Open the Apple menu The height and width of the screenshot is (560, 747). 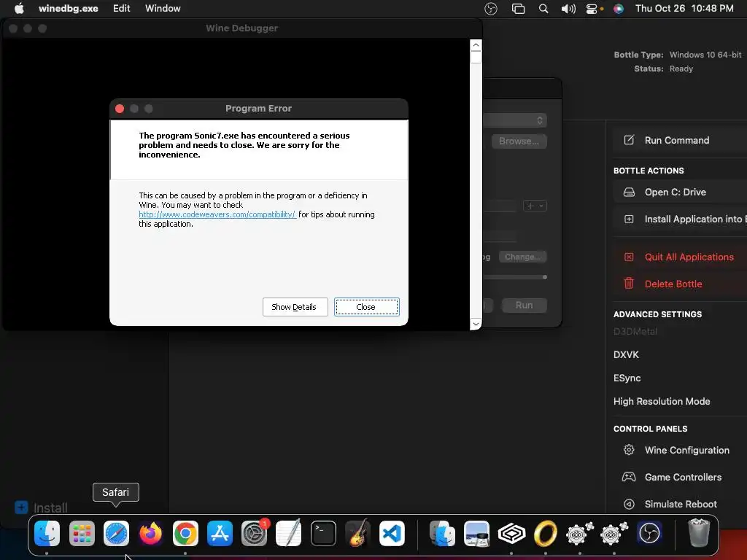click(x=19, y=8)
